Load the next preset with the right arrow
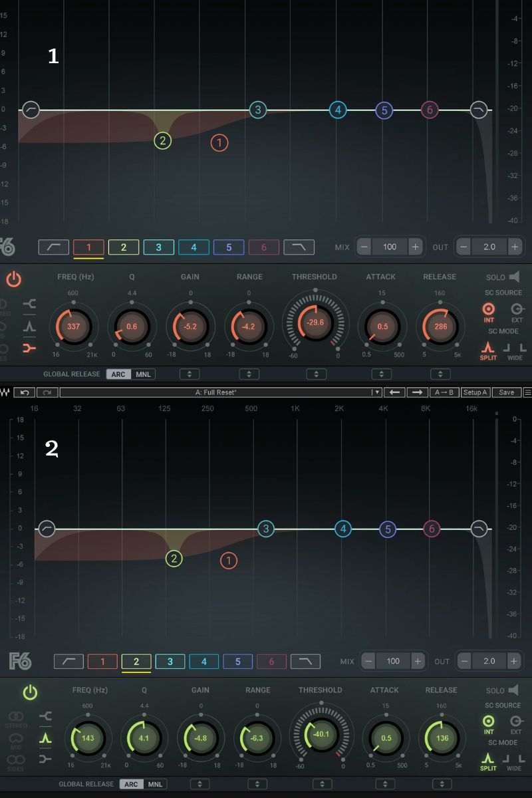532x798 pixels. (x=417, y=392)
